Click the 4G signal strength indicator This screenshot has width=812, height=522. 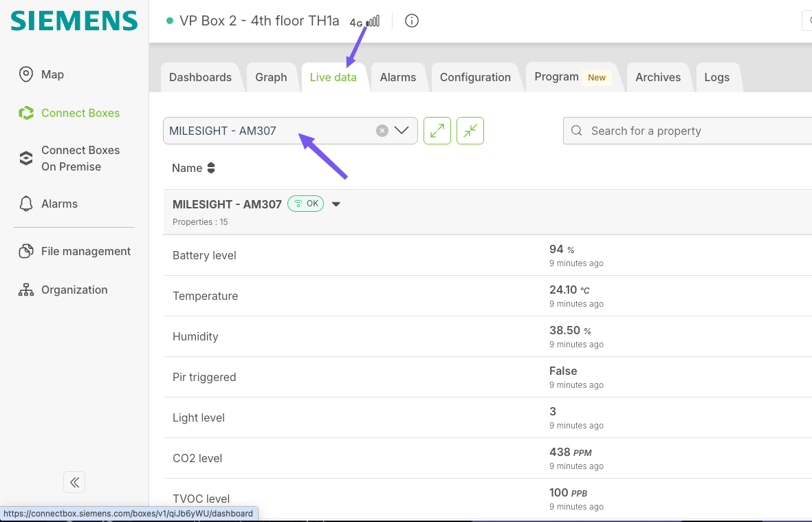pos(364,22)
